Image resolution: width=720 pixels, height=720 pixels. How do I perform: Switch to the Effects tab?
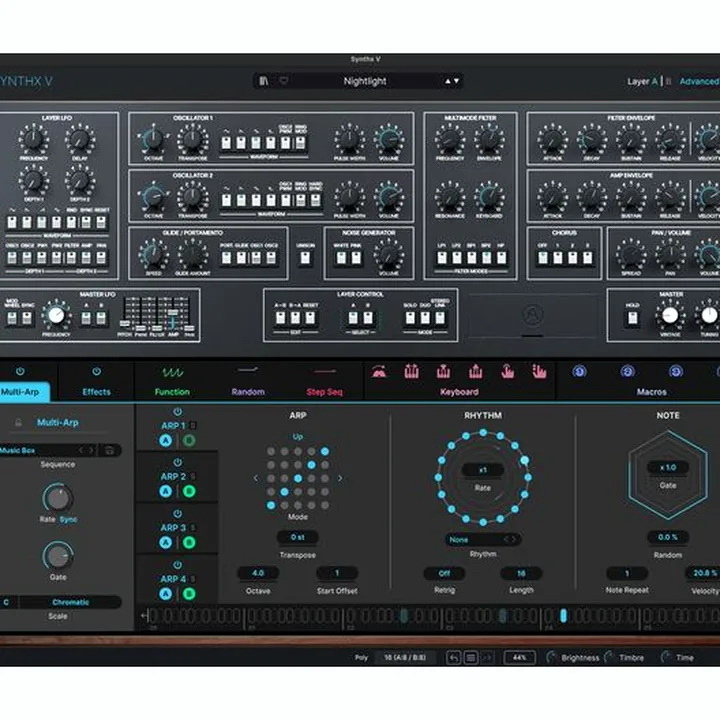pyautogui.click(x=96, y=392)
